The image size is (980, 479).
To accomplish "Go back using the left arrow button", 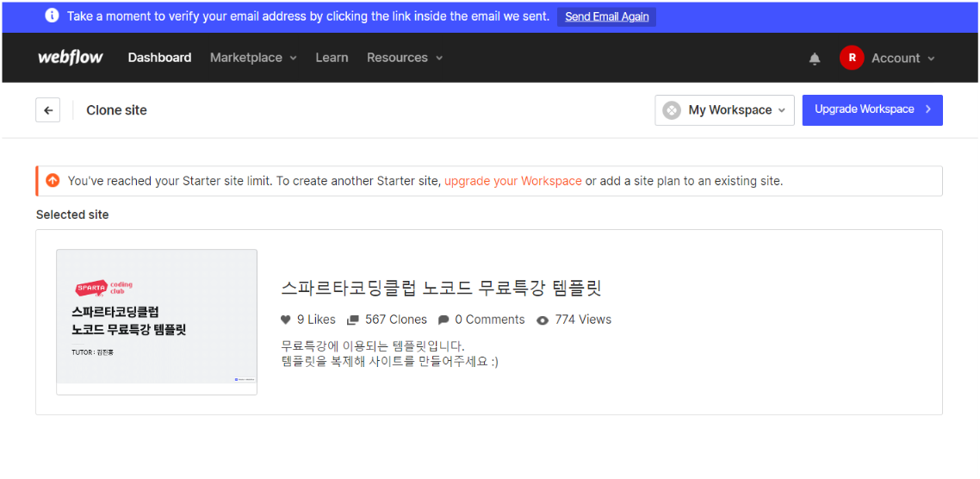I will click(x=48, y=110).
